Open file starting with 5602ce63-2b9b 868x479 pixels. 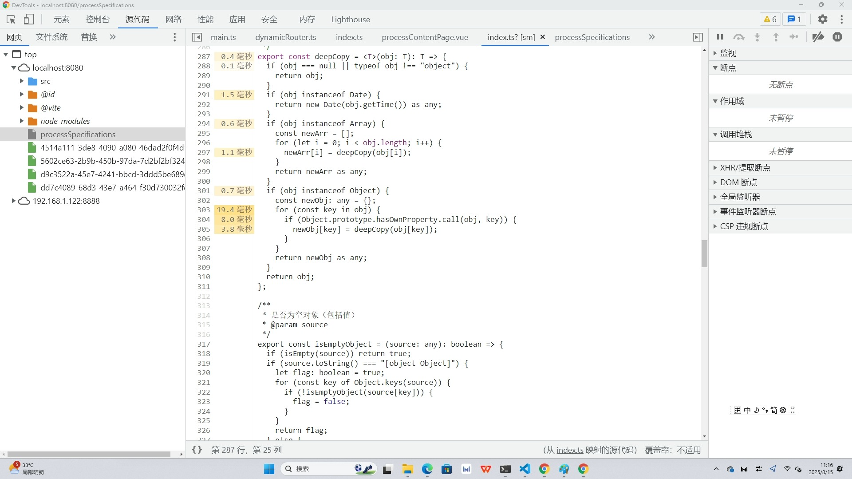(x=92, y=161)
